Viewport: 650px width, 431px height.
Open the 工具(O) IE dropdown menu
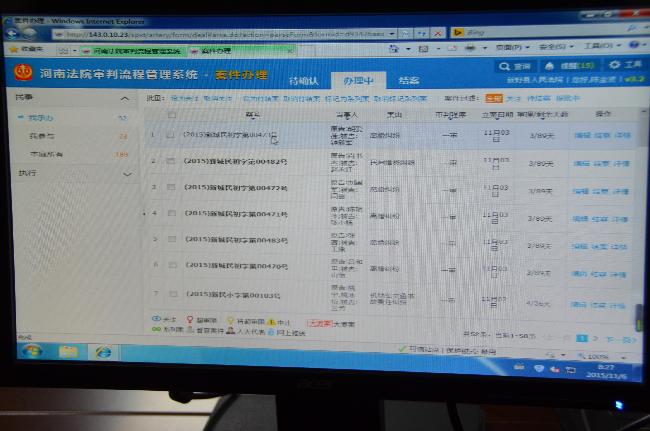coord(602,45)
